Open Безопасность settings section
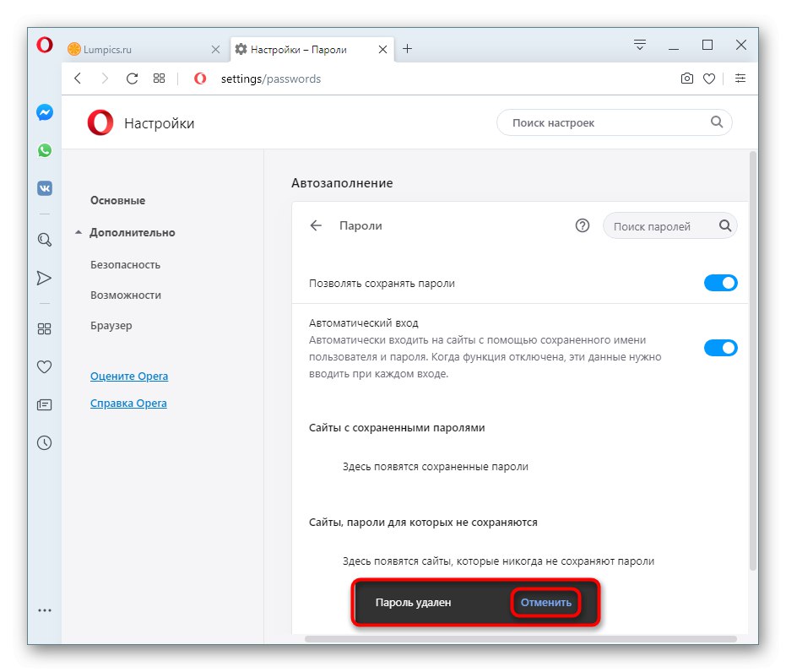Viewport: 786px width, 672px height. tap(125, 264)
